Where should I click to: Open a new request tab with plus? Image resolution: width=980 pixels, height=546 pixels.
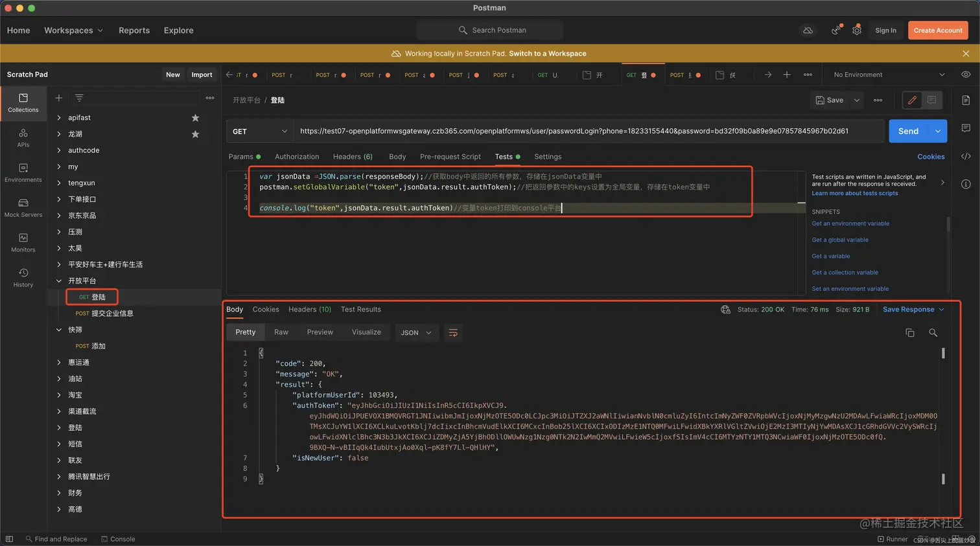[x=787, y=74]
